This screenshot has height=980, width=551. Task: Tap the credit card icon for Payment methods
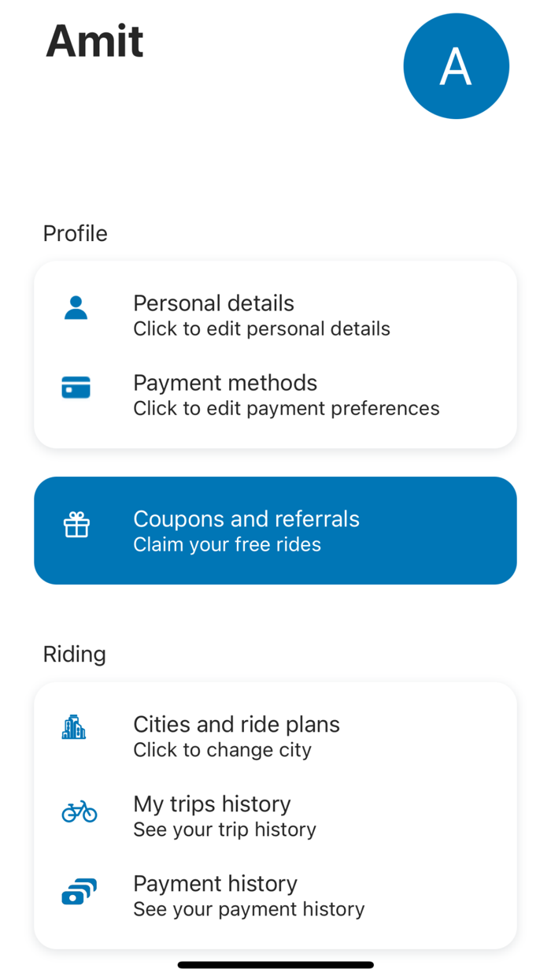76,388
